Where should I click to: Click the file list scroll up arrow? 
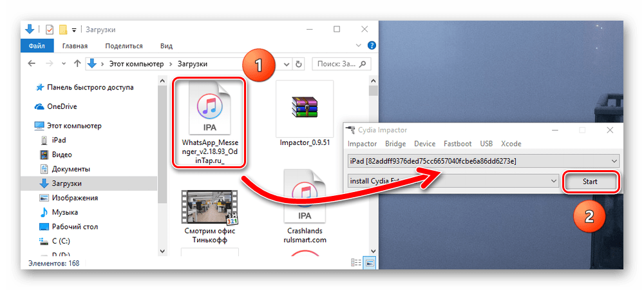(x=373, y=80)
